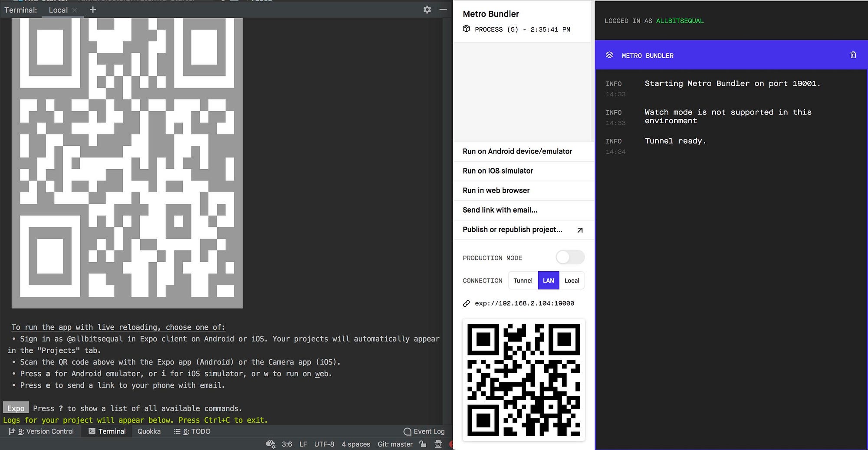This screenshot has height=450, width=868.
Task: Toggle the Production Mode switch
Action: pos(570,257)
